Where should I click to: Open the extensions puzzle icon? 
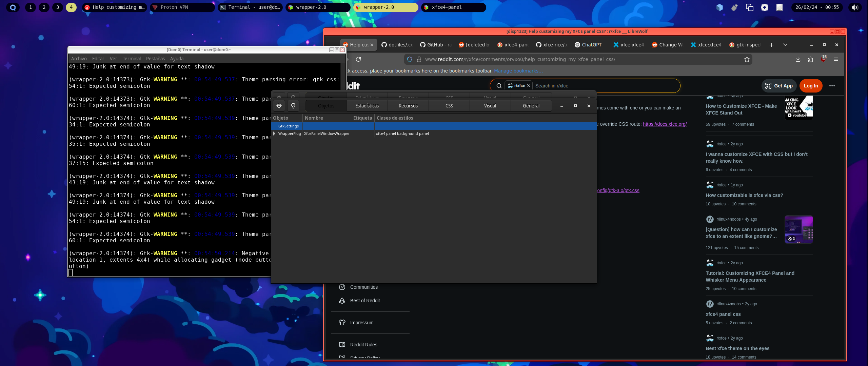pos(810,59)
